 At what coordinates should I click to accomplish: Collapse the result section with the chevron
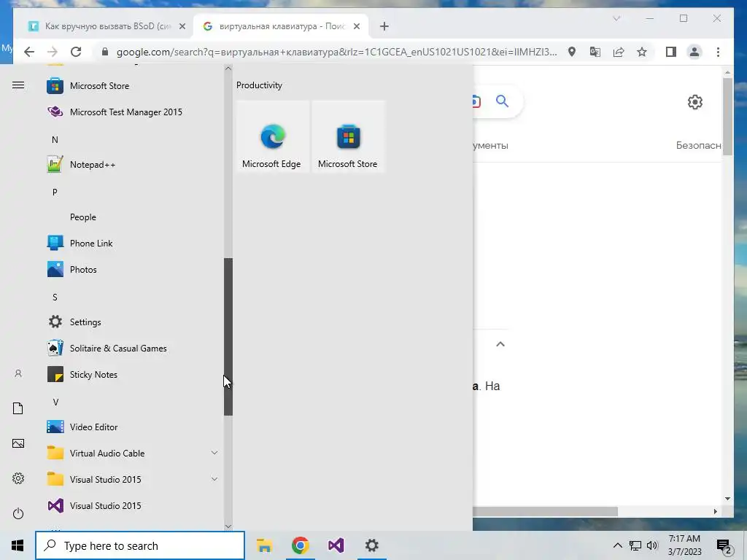[x=500, y=344]
